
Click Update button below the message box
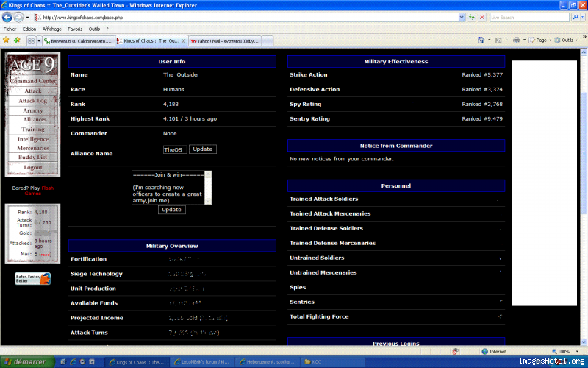(171, 210)
